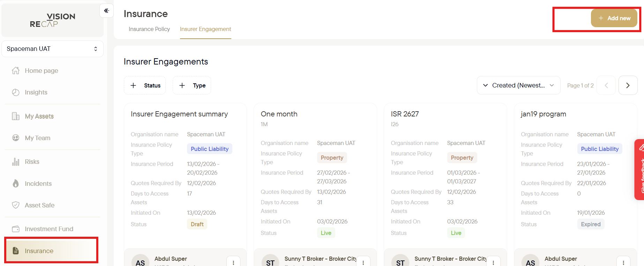Image resolution: width=644 pixels, height=266 pixels.
Task: Click the Live status on ISR 2627 card
Action: [x=456, y=233]
